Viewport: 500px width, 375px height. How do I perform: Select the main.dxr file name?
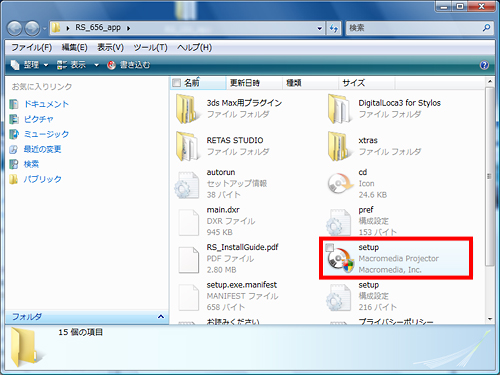(x=223, y=210)
